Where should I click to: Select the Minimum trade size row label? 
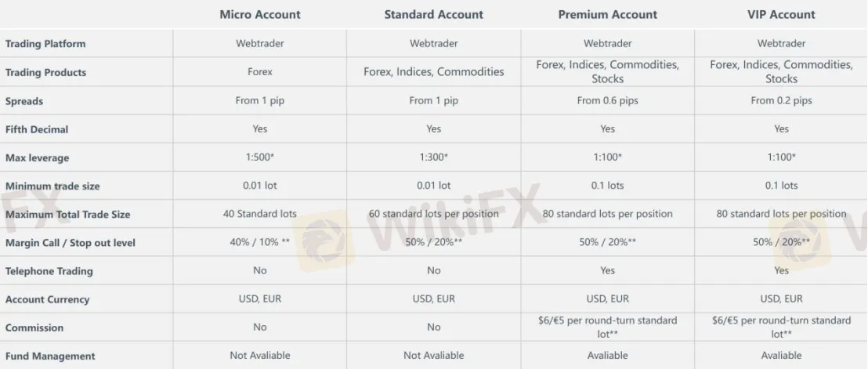[52, 186]
